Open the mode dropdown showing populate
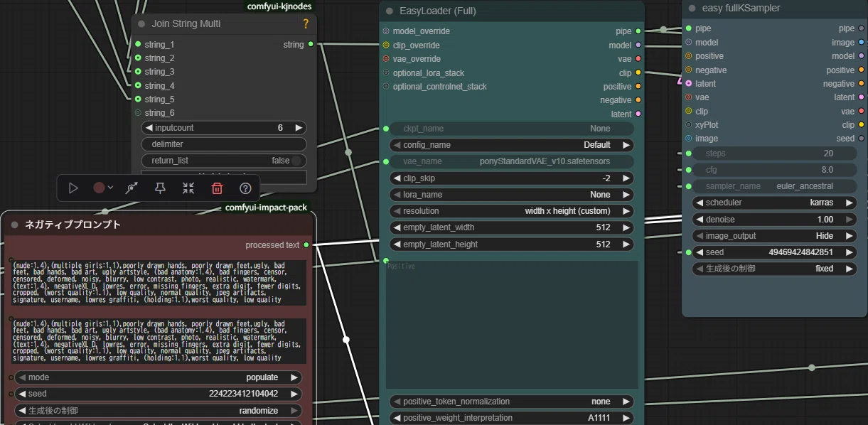The height and width of the screenshot is (425, 868). click(158, 377)
